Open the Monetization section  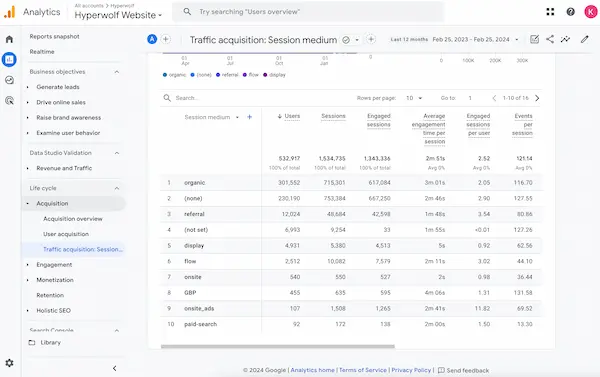coord(55,280)
